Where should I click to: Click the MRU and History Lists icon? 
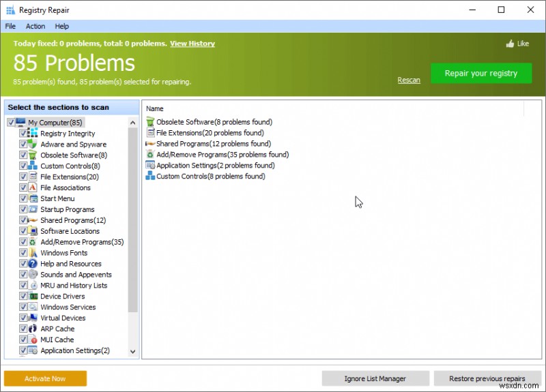point(32,285)
